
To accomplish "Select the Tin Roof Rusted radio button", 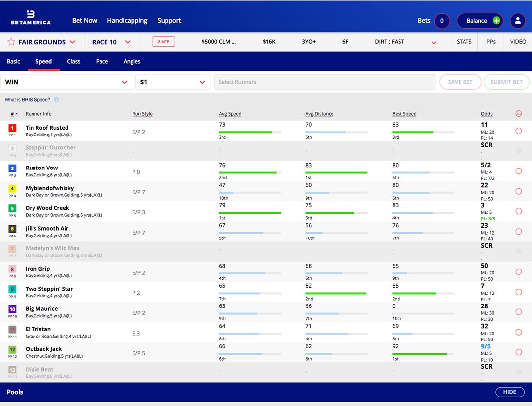I will [518, 131].
